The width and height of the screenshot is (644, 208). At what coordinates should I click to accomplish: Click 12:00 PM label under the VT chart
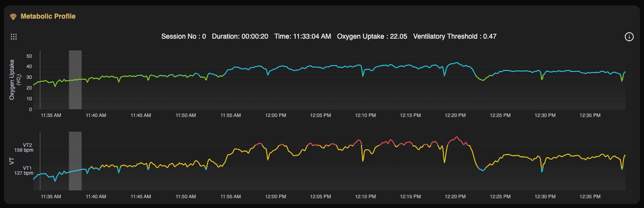[x=276, y=196]
